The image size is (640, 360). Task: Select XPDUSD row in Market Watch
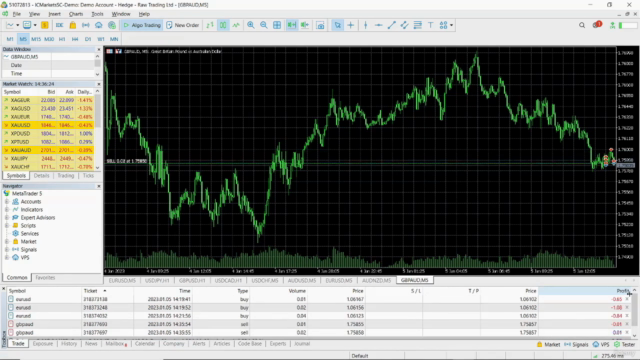(48, 133)
